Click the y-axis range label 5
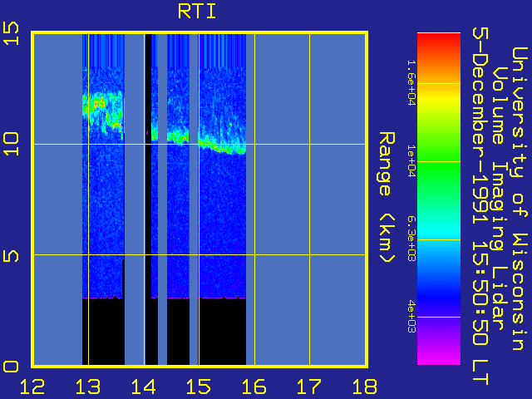Viewport: 532px width, 399px height. (x=11, y=256)
